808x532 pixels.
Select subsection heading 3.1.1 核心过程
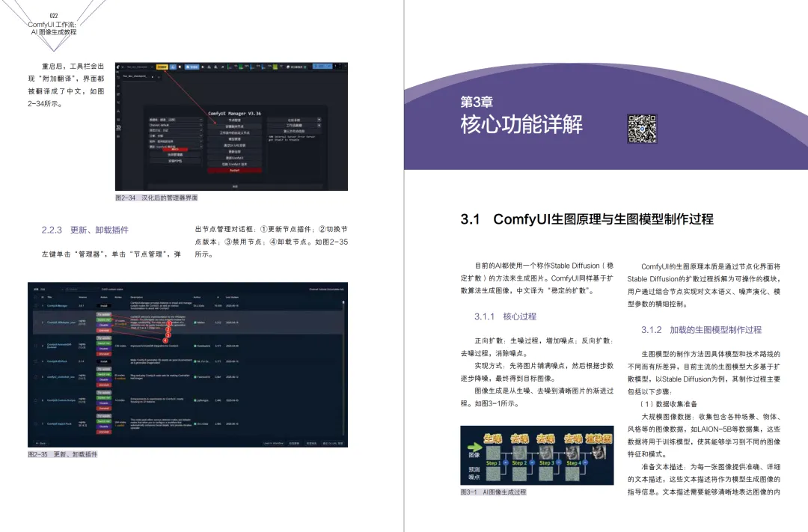(x=505, y=317)
